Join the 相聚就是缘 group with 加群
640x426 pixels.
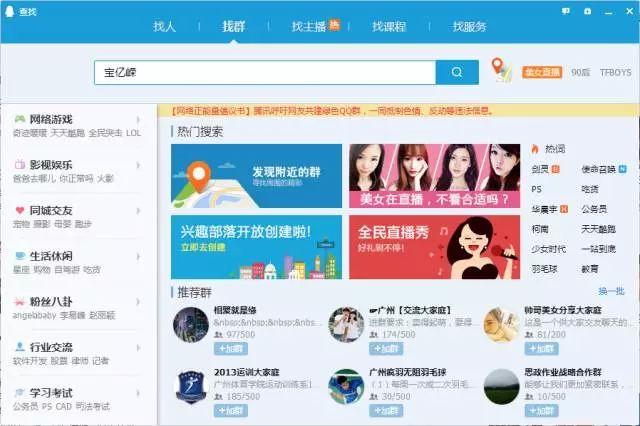[x=231, y=348]
